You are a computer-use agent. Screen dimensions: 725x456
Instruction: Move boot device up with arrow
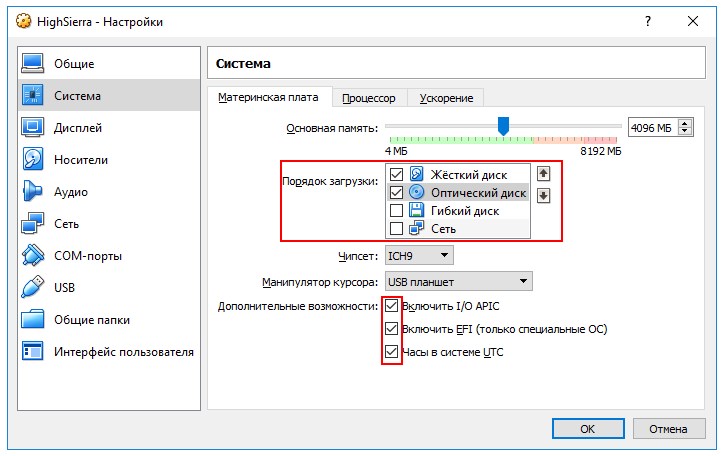point(544,173)
